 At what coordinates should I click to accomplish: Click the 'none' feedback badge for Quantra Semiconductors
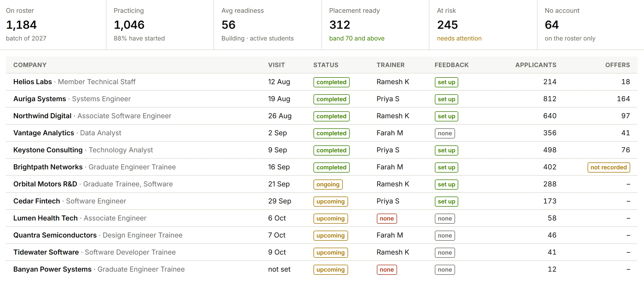pyautogui.click(x=445, y=235)
